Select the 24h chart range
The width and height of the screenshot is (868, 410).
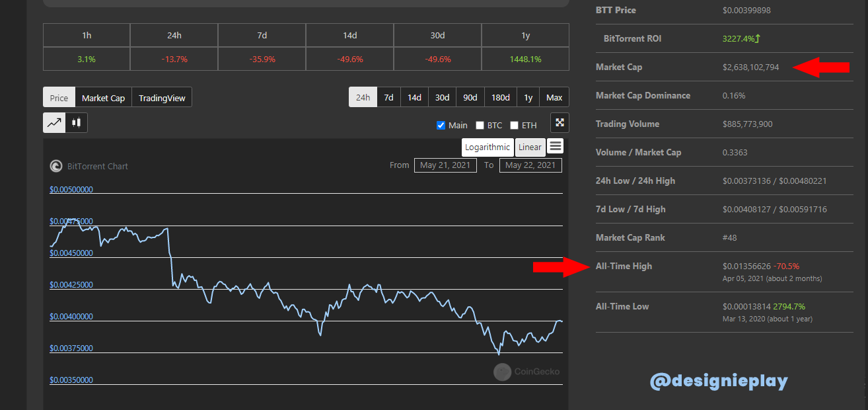tap(363, 97)
